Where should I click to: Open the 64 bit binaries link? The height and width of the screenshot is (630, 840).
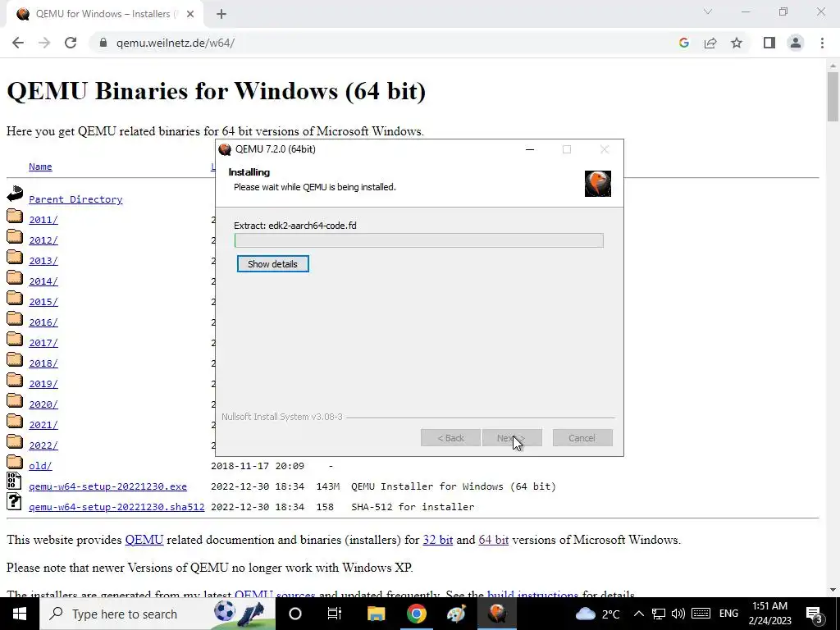pyautogui.click(x=493, y=540)
